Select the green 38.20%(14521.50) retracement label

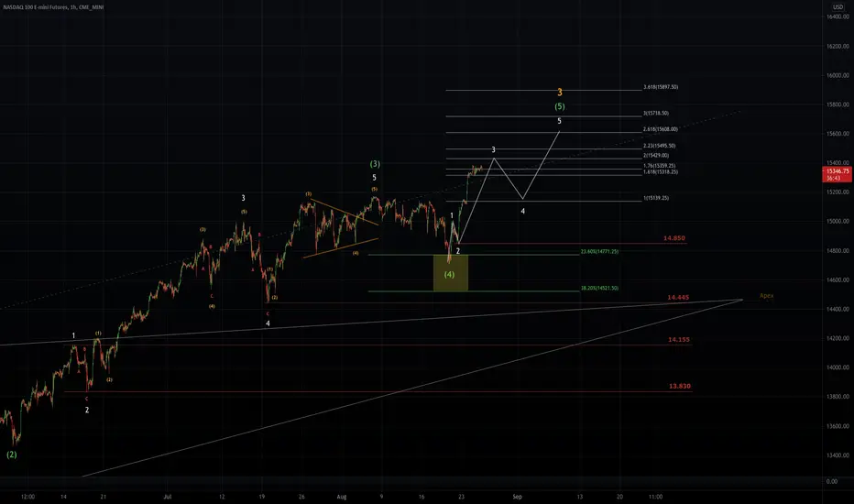[599, 289]
